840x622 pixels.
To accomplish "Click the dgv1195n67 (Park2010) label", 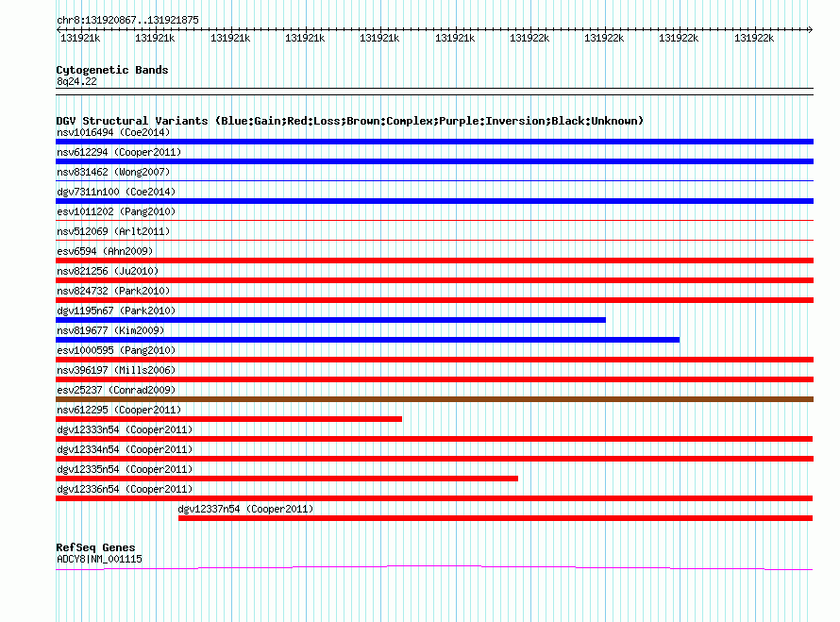I will click(116, 311).
